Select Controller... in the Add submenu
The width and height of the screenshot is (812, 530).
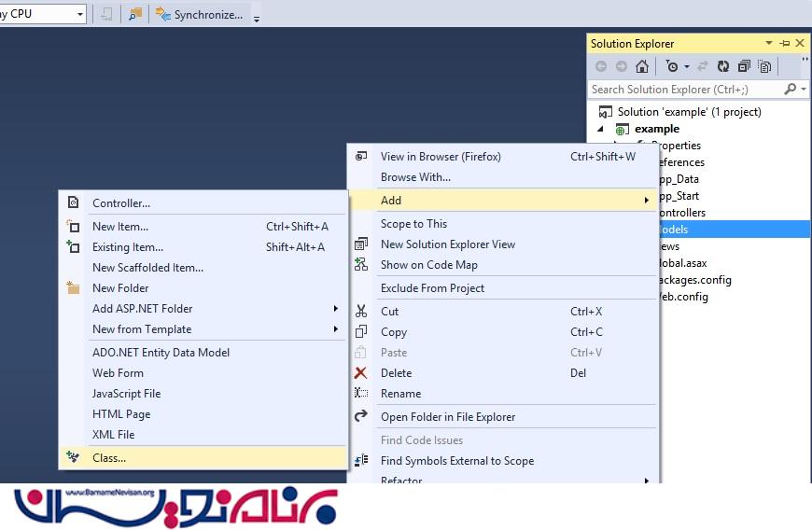click(x=121, y=203)
